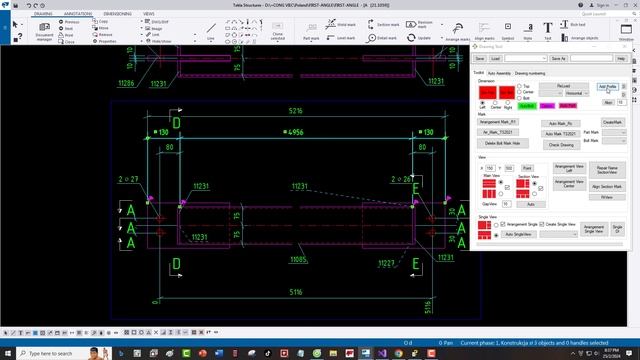Click the Arrange objects icon
640x360 pixels.
[x=564, y=38]
